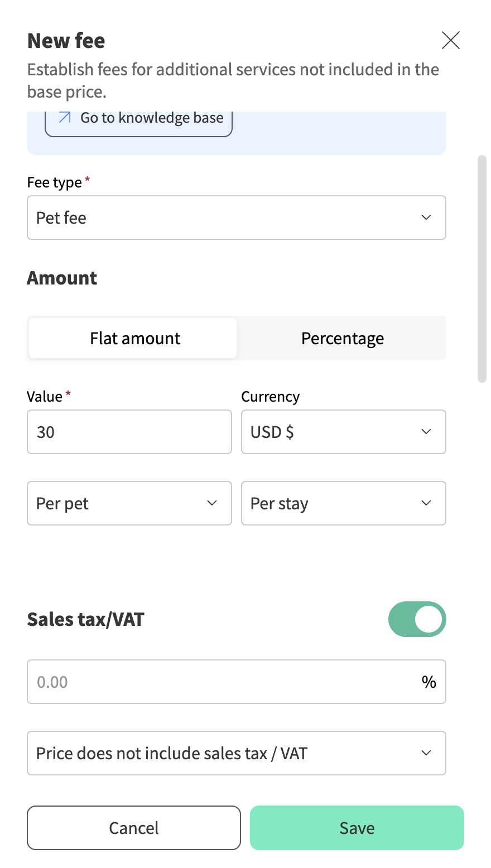491x868 pixels.
Task: Click Cancel to dismiss the fee form
Action: coord(133,828)
